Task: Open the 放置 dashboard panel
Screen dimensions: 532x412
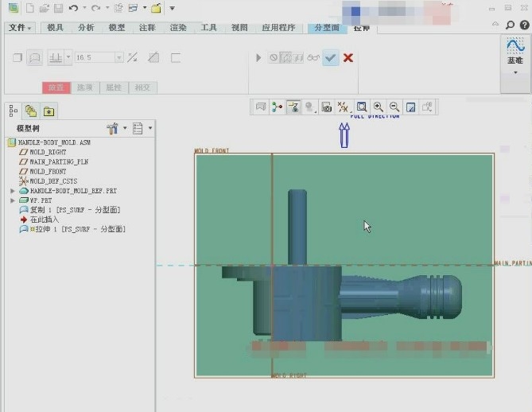Action: point(56,87)
